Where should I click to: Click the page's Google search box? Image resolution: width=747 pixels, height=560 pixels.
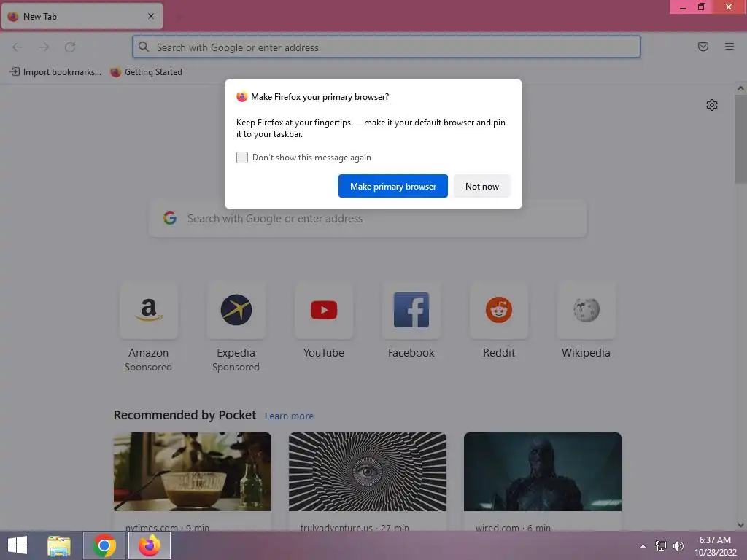[368, 219]
